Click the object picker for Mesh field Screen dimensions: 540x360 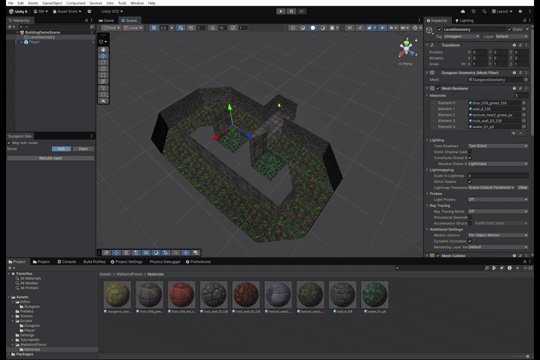pyautogui.click(x=526, y=80)
